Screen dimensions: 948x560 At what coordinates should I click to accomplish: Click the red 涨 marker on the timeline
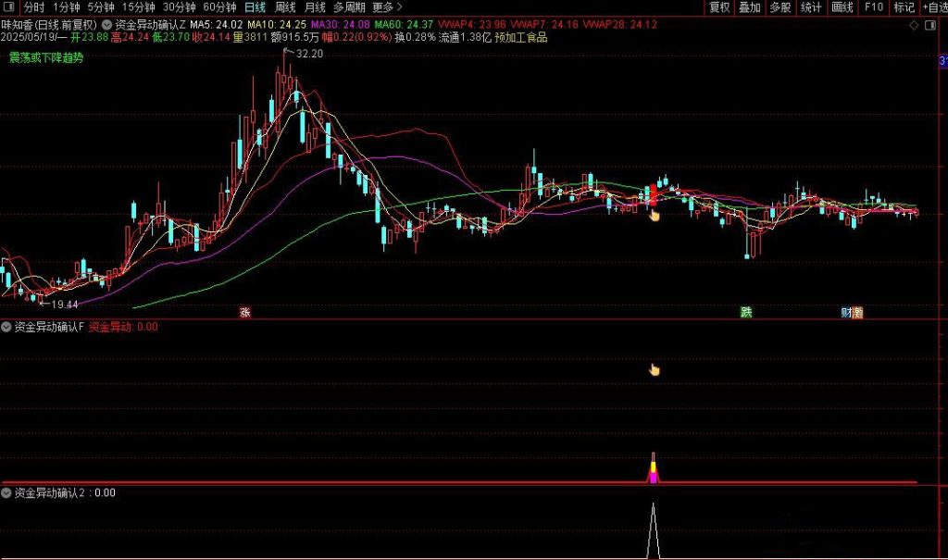[x=245, y=313]
